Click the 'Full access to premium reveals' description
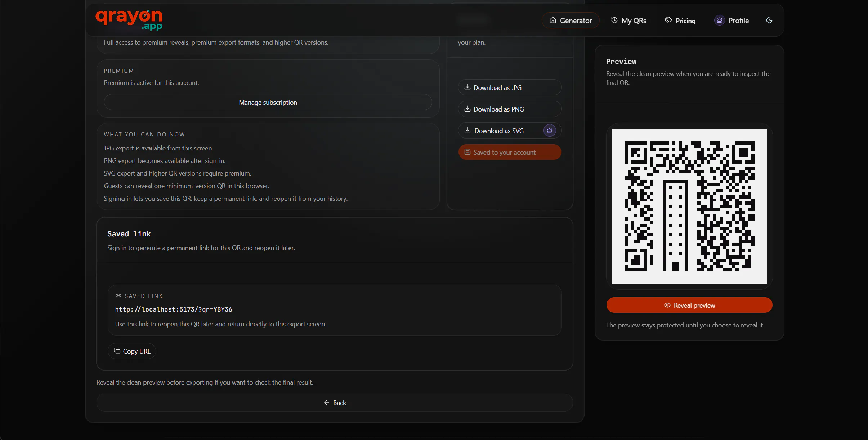The height and width of the screenshot is (440, 868). pyautogui.click(x=216, y=42)
